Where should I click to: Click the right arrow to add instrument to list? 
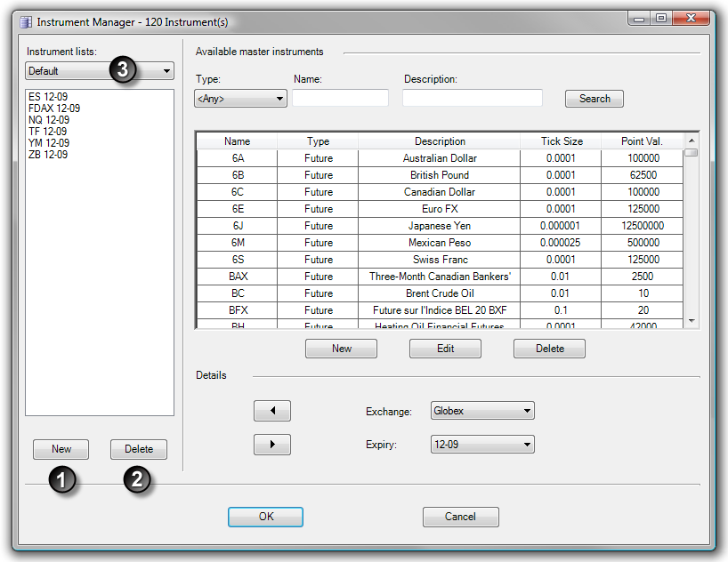coord(271,443)
